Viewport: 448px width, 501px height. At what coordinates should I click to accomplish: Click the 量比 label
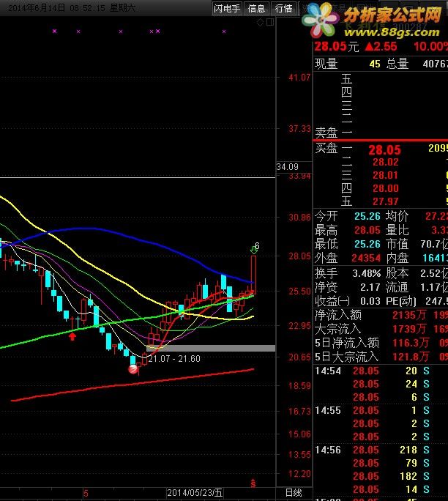coord(397,231)
